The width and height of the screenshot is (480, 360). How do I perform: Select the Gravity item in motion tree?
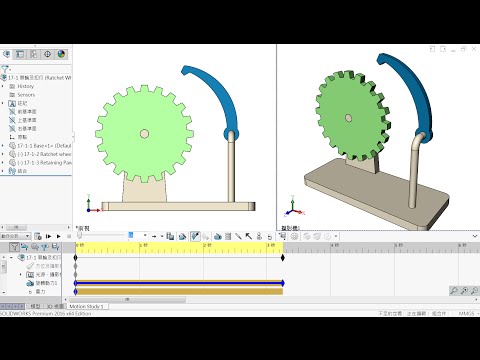click(x=37, y=292)
